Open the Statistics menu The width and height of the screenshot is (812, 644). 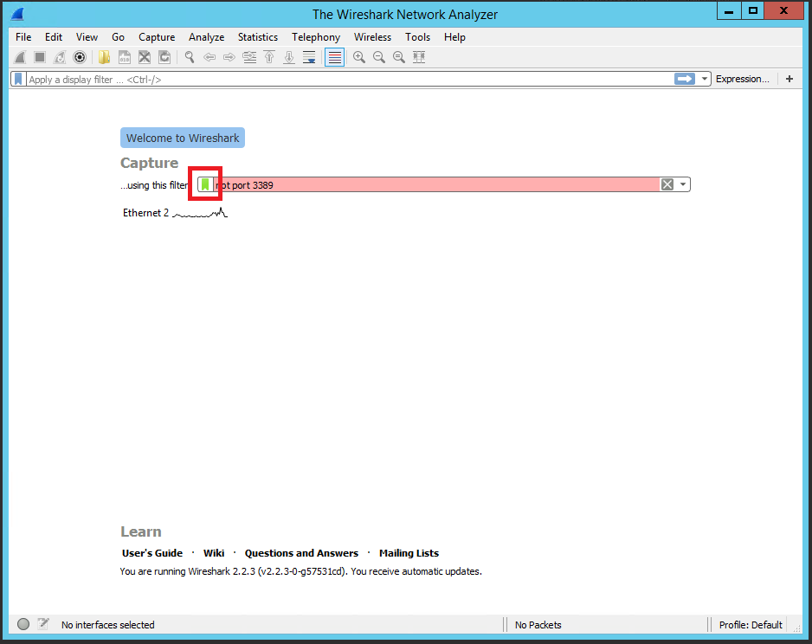tap(257, 37)
